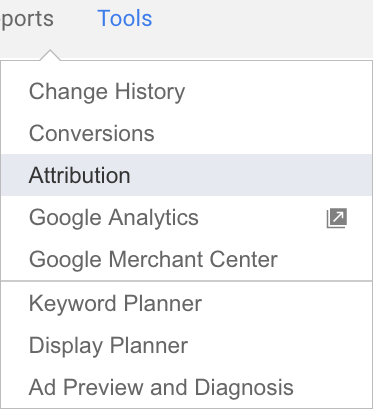Image resolution: width=373 pixels, height=409 pixels.
Task: Open the Tools menu tab
Action: (x=125, y=18)
